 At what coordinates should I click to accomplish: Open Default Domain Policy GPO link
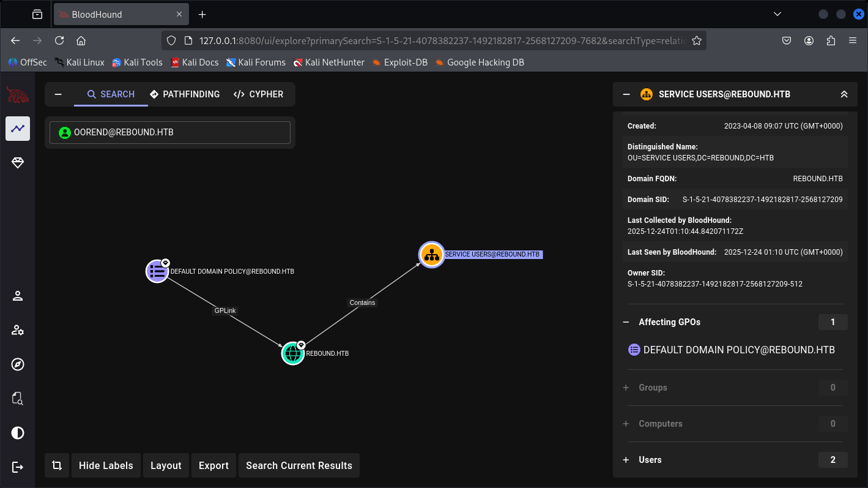tap(738, 350)
